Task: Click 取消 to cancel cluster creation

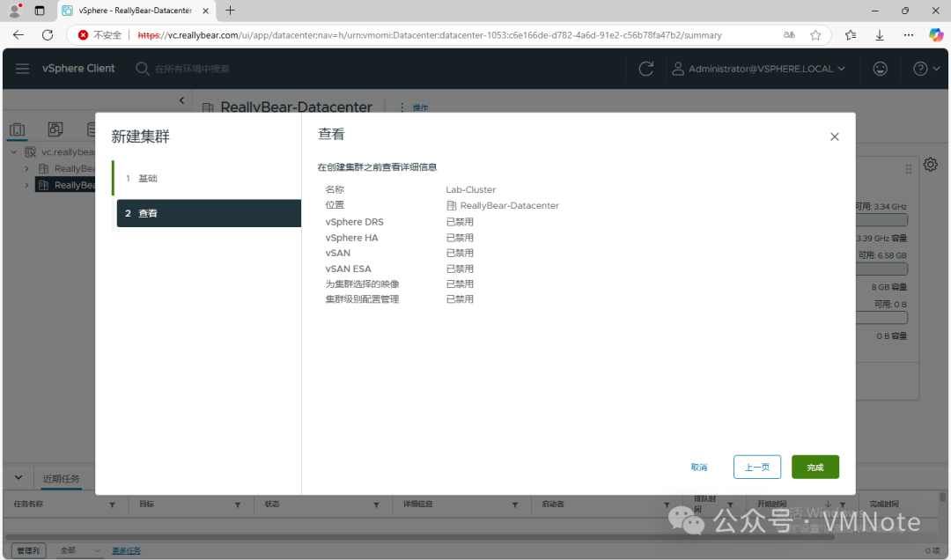Action: click(x=698, y=468)
